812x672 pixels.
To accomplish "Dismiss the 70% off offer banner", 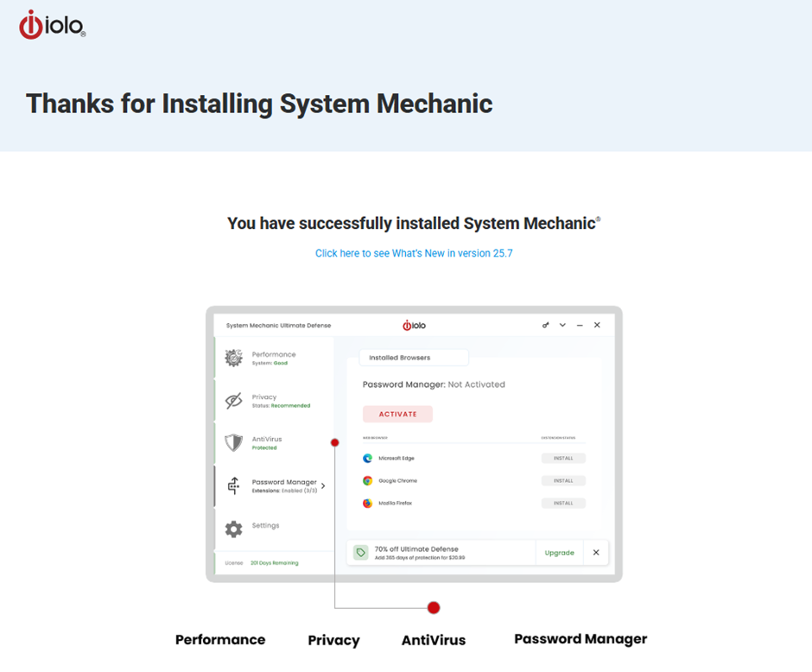I will click(x=596, y=553).
